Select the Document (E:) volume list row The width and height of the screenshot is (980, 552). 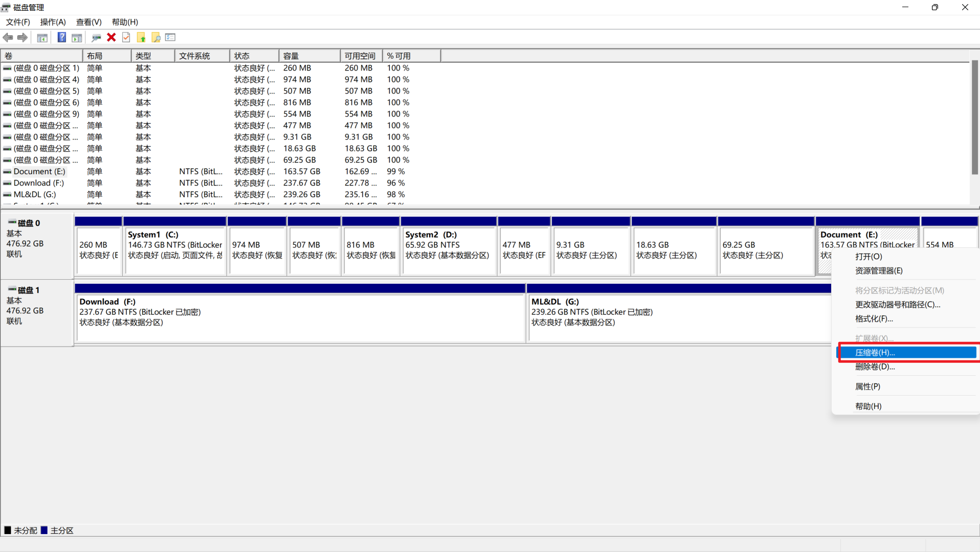click(x=220, y=172)
